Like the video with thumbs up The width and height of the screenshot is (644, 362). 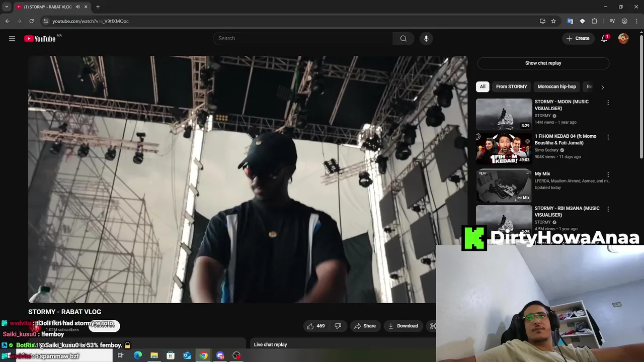316,326
